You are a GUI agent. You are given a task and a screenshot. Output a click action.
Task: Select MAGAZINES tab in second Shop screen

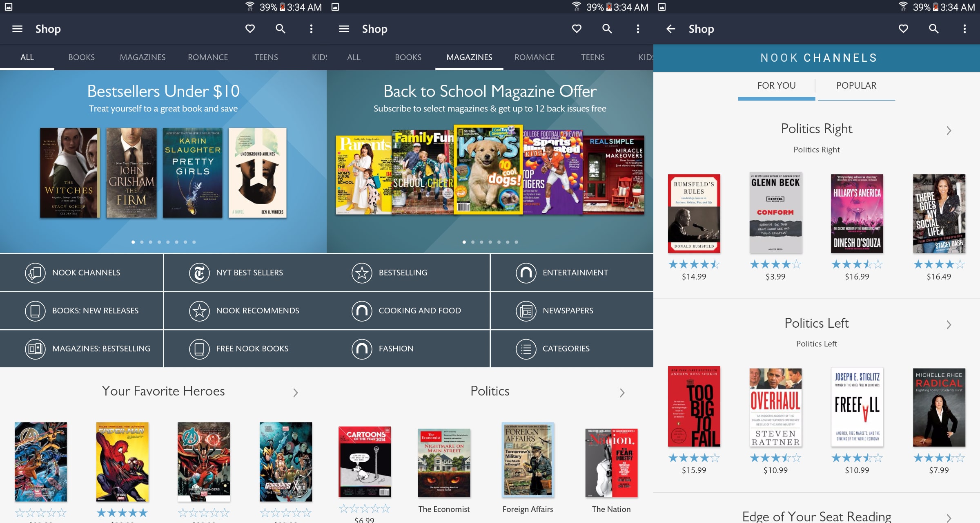click(x=469, y=57)
